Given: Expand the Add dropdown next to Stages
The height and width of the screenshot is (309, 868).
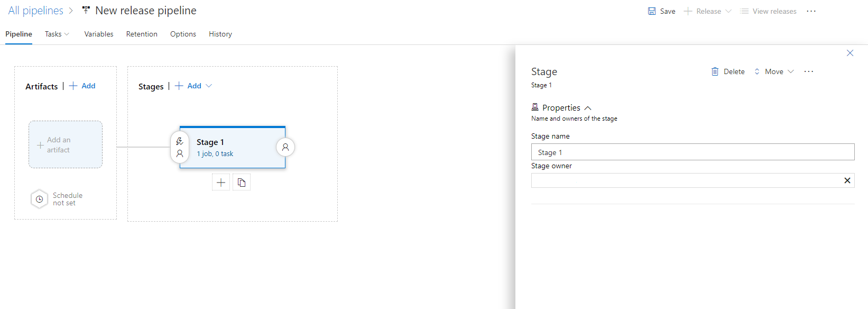Looking at the screenshot, I should (209, 86).
